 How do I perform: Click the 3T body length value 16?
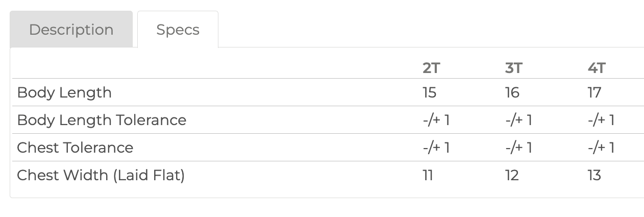click(512, 92)
